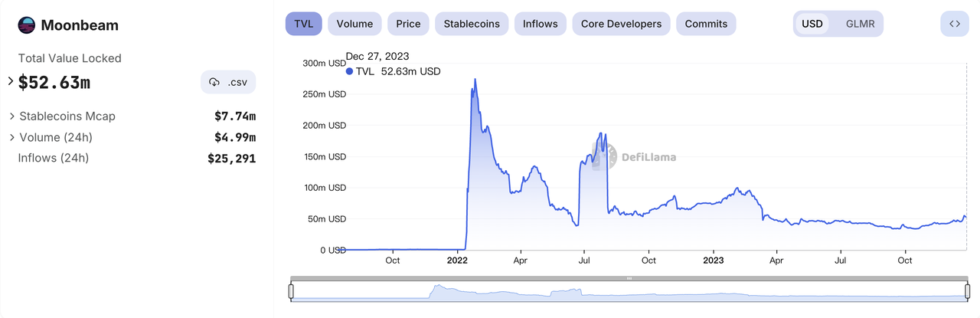This screenshot has height=318, width=980.
Task: Click the right handle of the range slider
Action: tap(967, 291)
